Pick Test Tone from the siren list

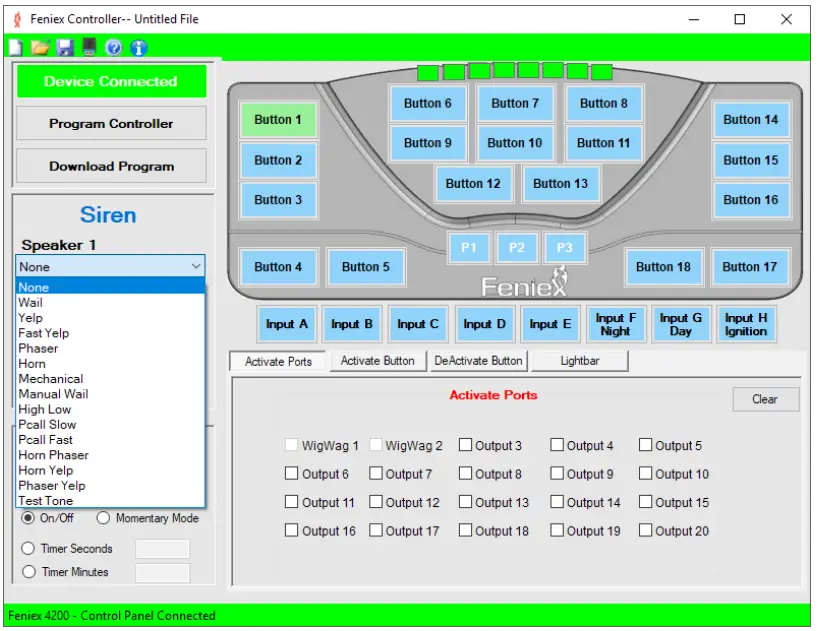click(110, 501)
